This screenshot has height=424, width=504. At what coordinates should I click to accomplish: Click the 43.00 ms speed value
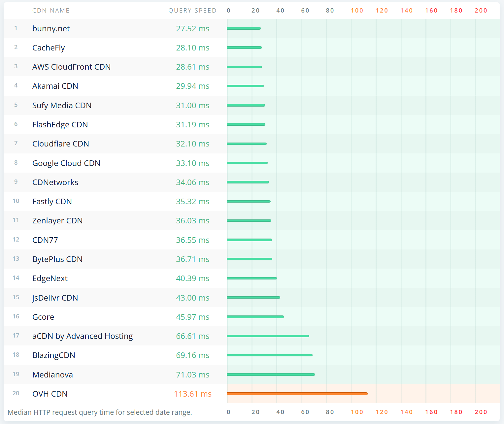(193, 298)
